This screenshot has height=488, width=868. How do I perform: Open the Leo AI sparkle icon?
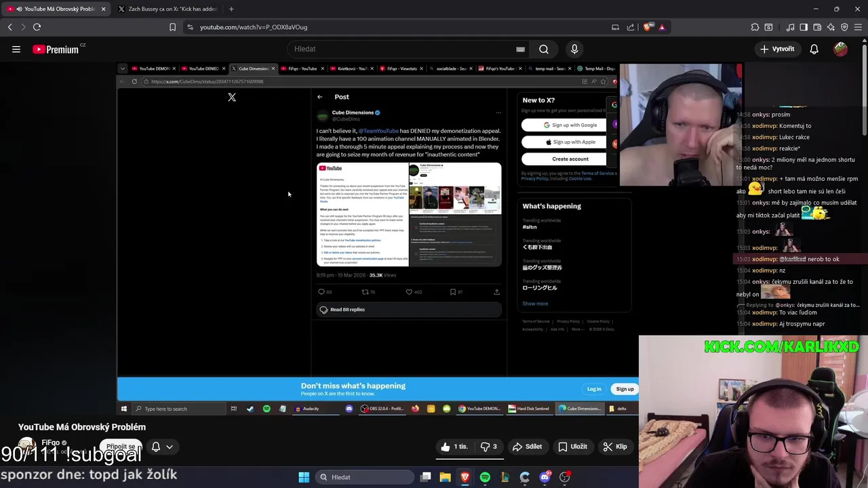coord(831,27)
